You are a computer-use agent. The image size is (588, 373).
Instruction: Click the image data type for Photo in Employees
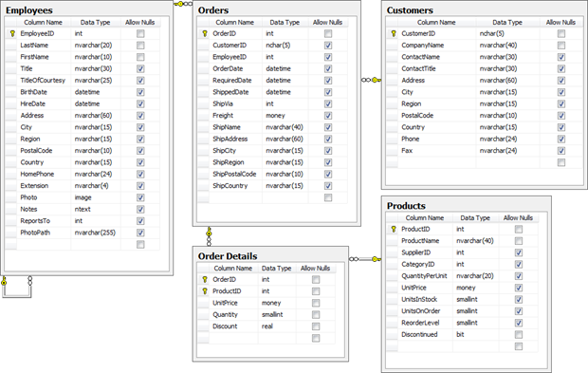(83, 197)
